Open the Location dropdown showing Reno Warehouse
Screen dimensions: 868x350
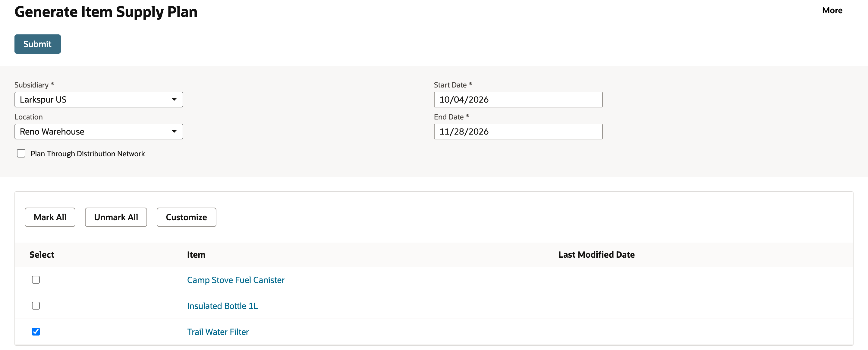point(99,132)
